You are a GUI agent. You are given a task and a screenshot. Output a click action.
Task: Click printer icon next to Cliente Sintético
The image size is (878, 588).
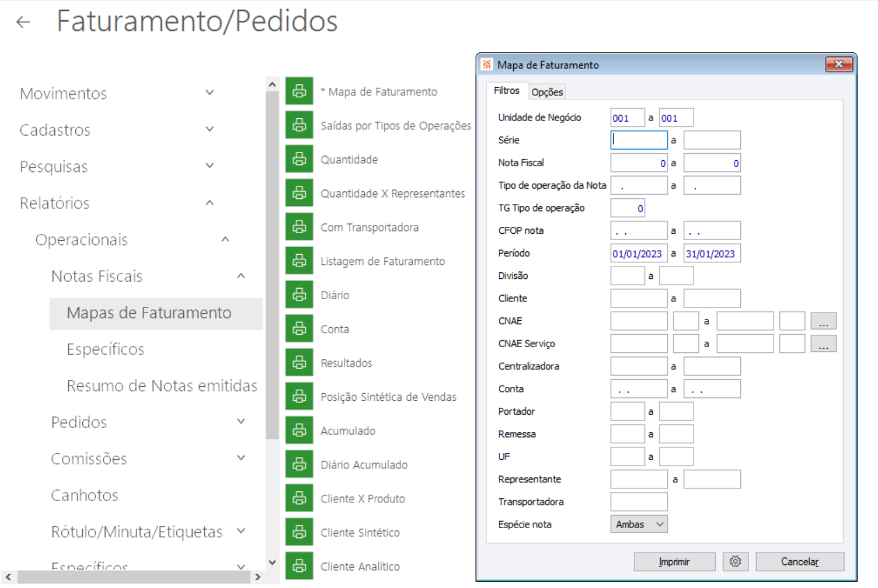299,532
